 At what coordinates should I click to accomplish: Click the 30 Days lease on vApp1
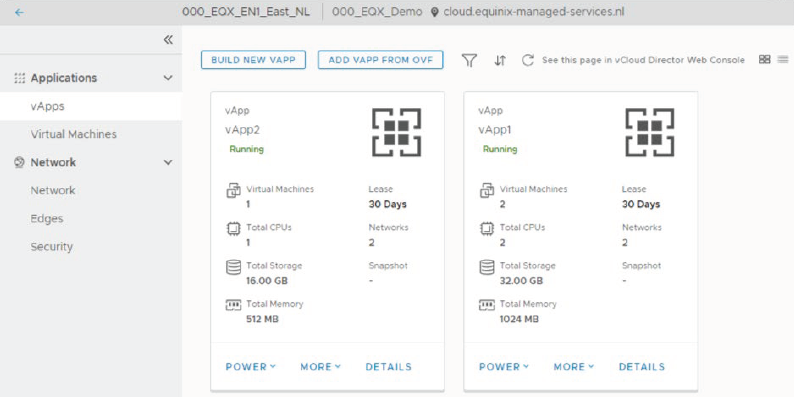pyautogui.click(x=641, y=205)
